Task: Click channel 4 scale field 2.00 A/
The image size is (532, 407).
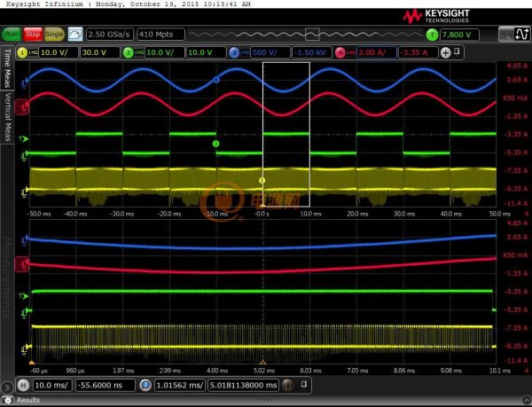Action: coord(376,52)
